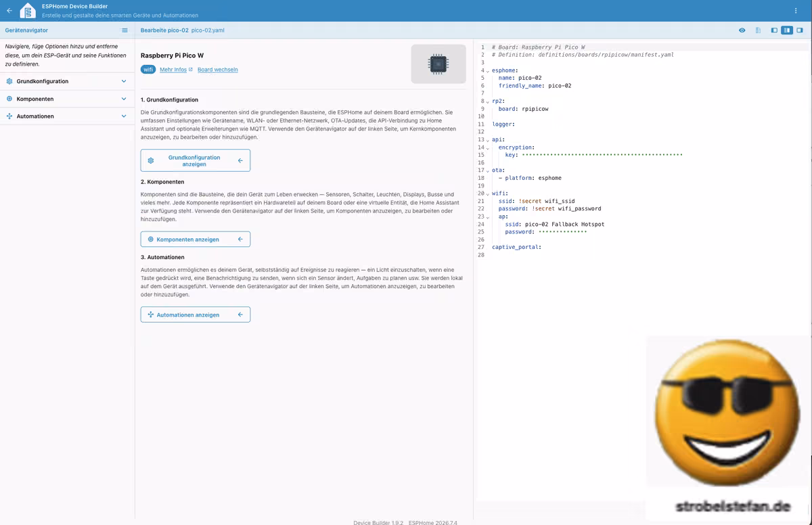
Task: Fold the encryption block at line 14
Action: 488,147
